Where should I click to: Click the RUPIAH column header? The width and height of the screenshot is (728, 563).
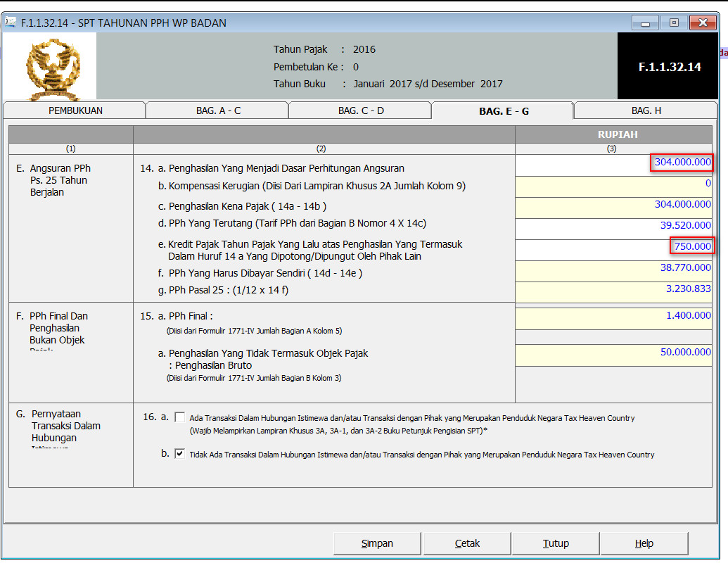click(613, 134)
